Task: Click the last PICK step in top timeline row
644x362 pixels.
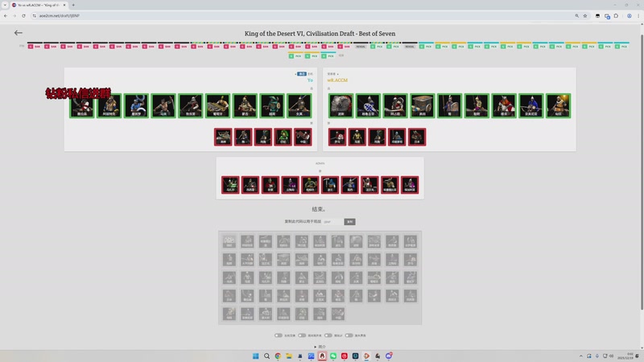Action: pyautogui.click(x=621, y=47)
